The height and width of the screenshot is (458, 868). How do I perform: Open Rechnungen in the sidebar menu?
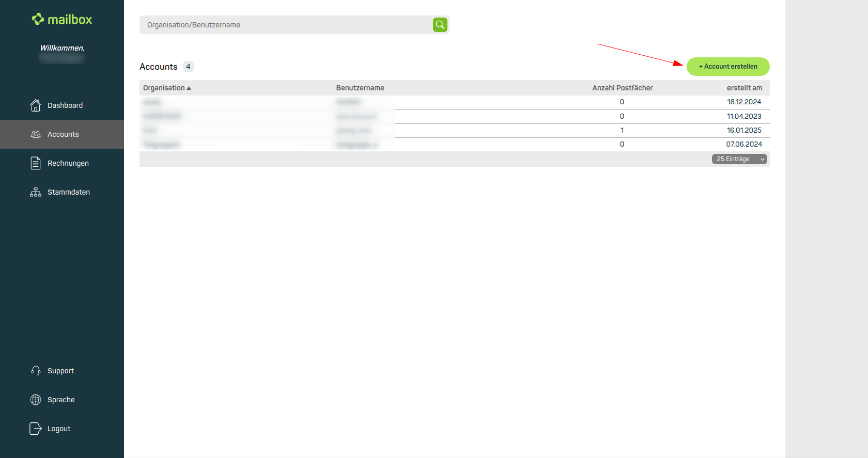[68, 163]
